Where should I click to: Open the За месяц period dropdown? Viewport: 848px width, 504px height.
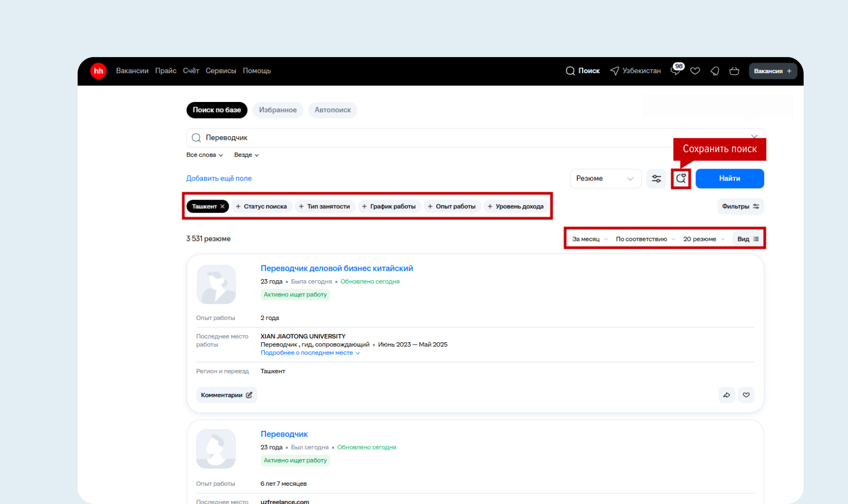pos(590,239)
